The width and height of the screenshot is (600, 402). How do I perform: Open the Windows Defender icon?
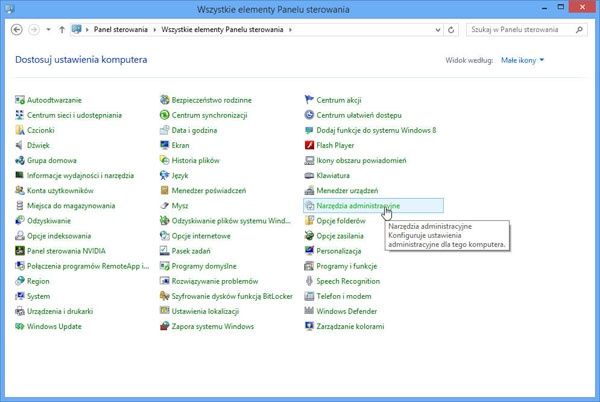point(309,311)
